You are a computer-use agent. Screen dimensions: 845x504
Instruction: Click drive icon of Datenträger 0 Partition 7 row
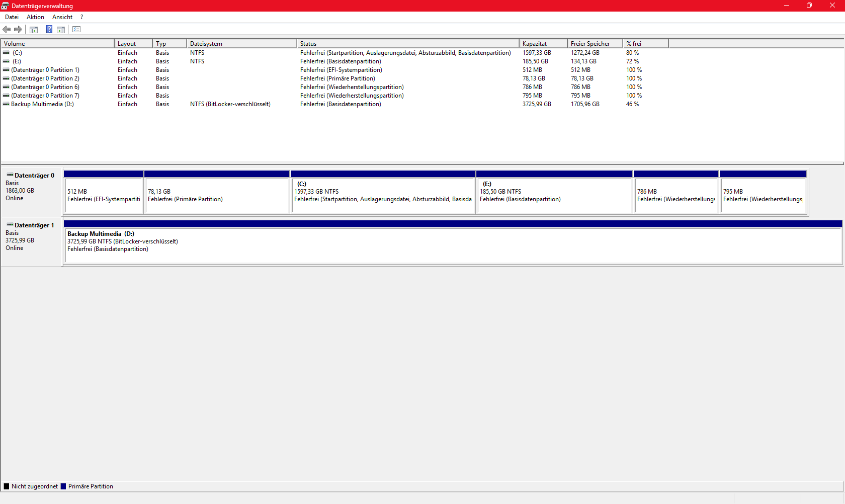click(x=6, y=96)
